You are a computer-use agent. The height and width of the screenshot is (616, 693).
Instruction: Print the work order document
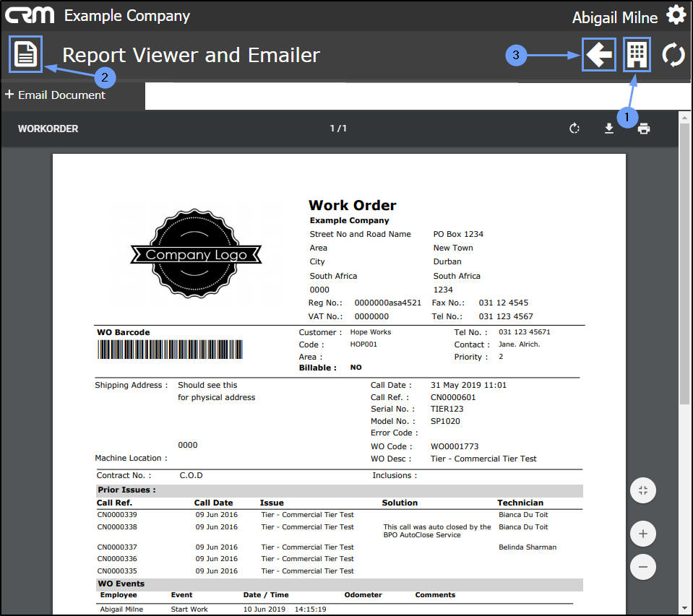click(x=644, y=129)
